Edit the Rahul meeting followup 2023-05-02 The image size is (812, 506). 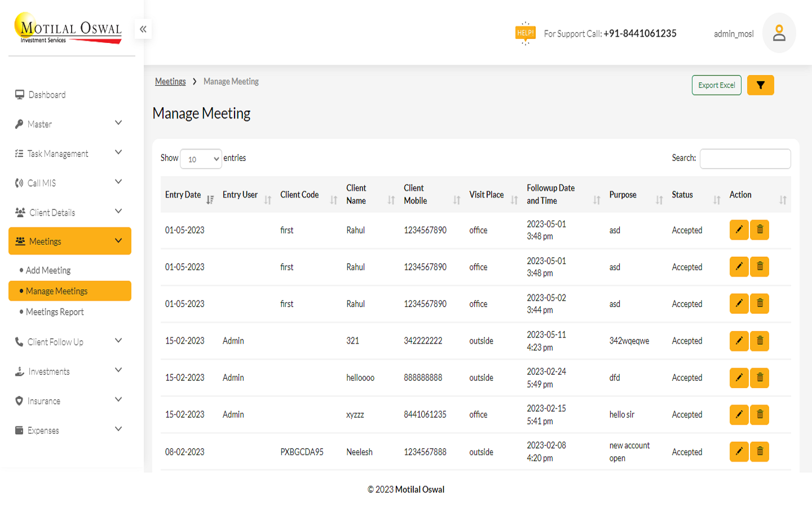[739, 303]
